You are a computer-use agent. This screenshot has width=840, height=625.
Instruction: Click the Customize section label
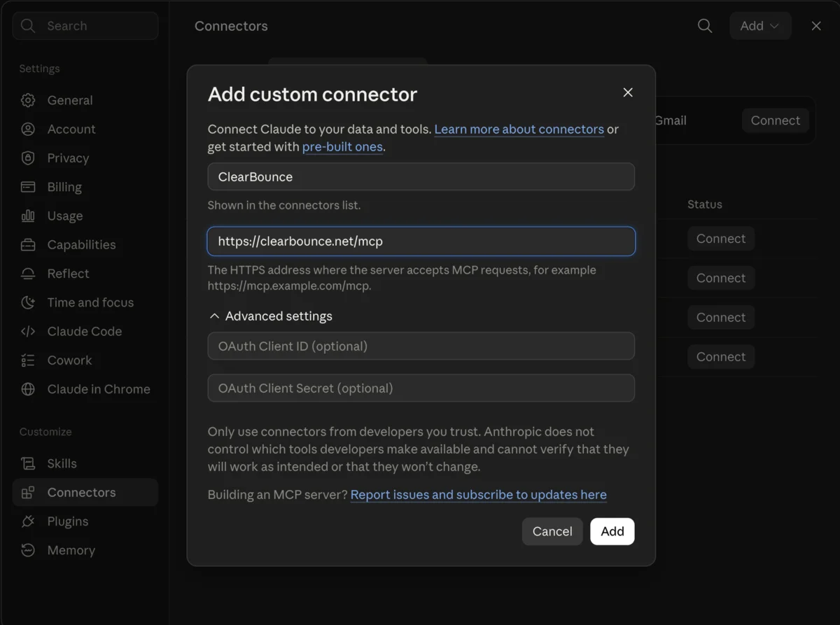coord(45,432)
